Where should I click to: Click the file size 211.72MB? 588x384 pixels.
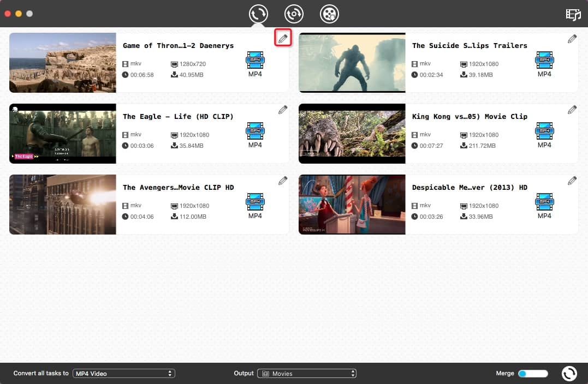pyautogui.click(x=482, y=146)
